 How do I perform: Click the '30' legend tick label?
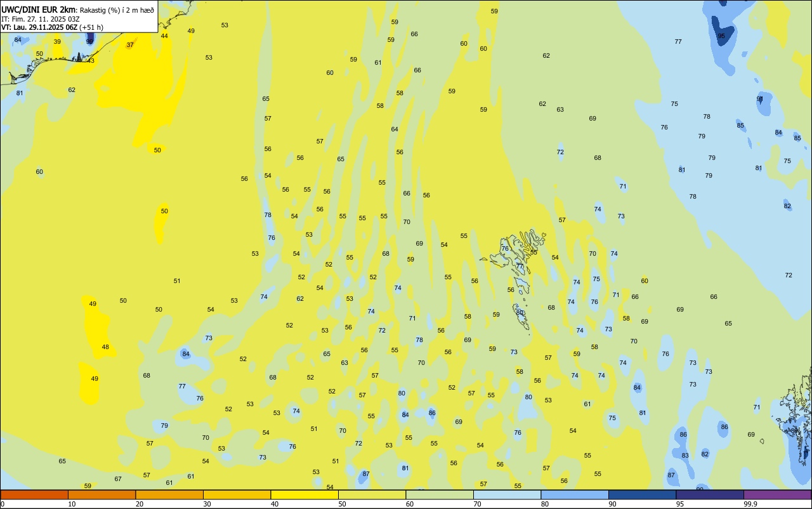click(x=207, y=504)
